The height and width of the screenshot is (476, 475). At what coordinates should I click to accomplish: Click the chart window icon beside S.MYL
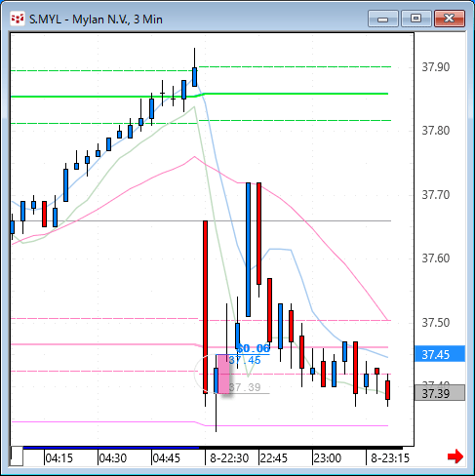pos(18,19)
